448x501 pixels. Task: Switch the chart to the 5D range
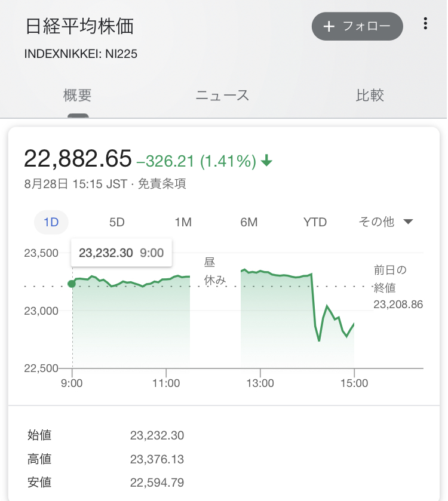click(x=117, y=222)
